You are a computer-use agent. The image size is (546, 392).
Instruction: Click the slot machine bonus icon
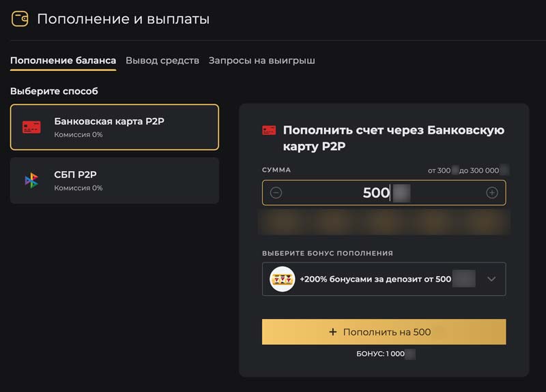pyautogui.click(x=282, y=279)
